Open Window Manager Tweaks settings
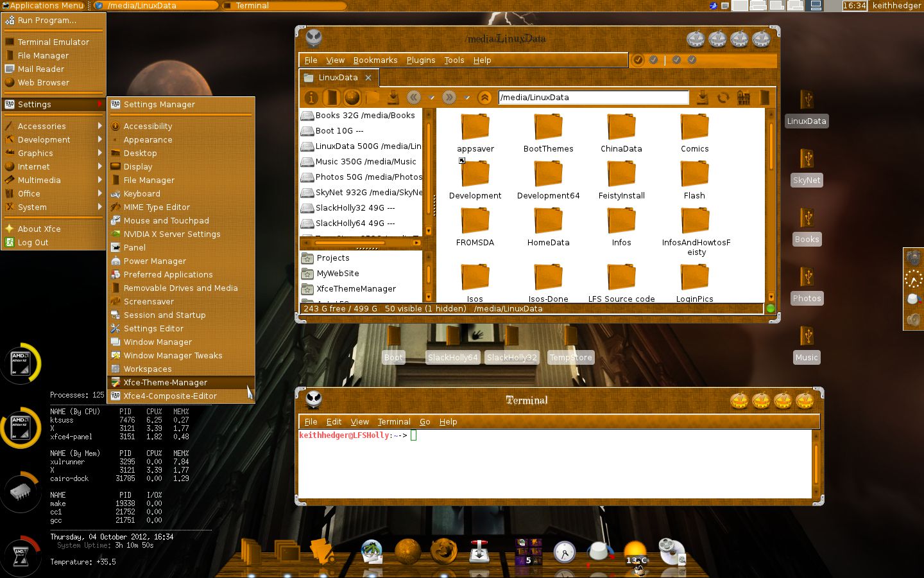 [x=181, y=355]
